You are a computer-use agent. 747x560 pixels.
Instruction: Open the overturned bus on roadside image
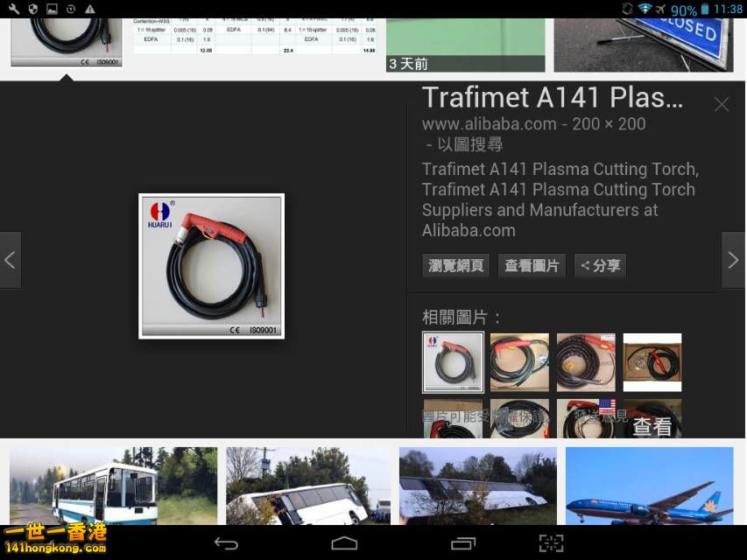[x=478, y=486]
